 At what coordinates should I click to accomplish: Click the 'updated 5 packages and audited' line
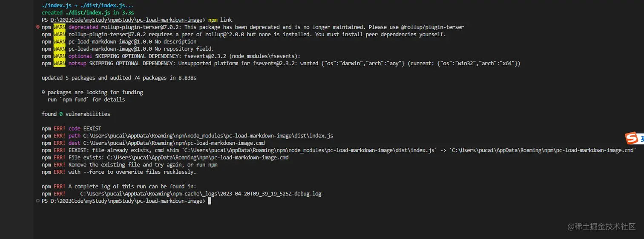[119, 78]
